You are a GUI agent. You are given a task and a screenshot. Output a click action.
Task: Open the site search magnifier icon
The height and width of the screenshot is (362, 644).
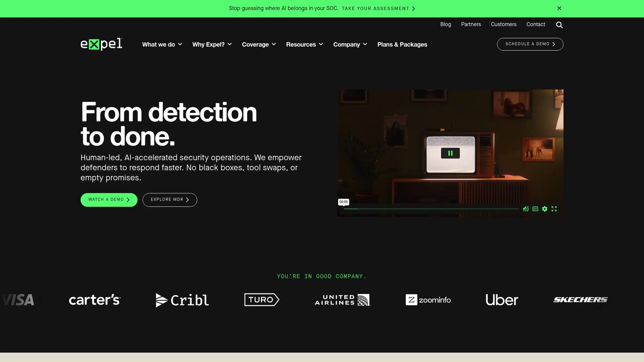[x=559, y=25]
